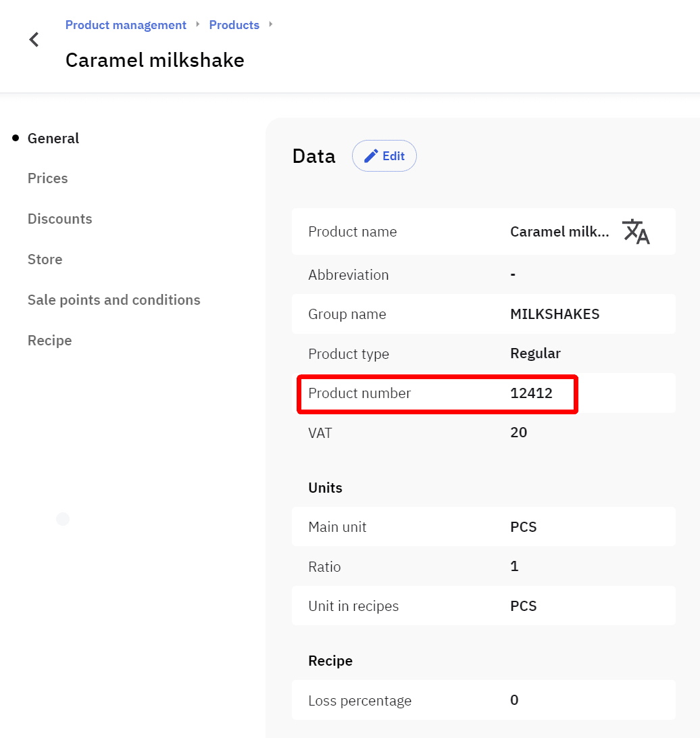Screen dimensions: 700x738
Task: Click the Loss percentage row
Action: point(483,700)
